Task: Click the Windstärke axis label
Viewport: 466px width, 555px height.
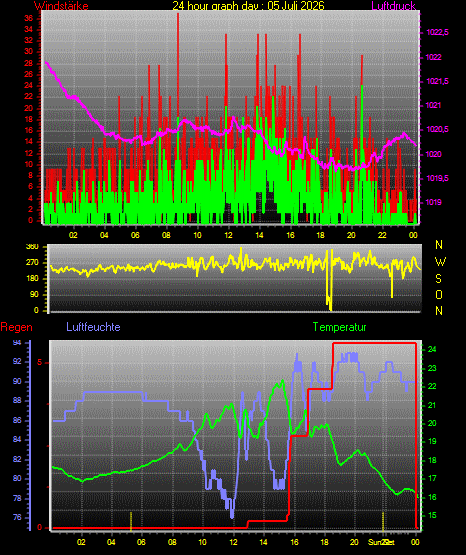Action: click(61, 5)
